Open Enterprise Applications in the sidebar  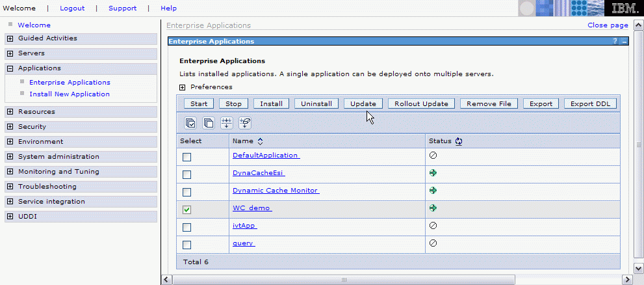point(70,82)
